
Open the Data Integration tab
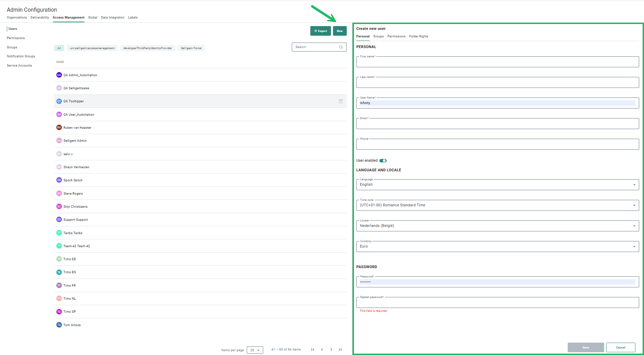coord(112,18)
